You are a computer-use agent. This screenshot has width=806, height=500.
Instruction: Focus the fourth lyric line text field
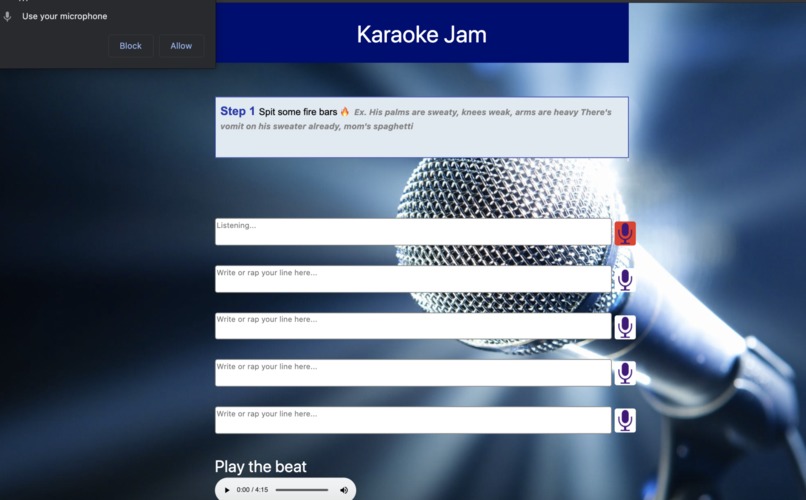click(413, 373)
